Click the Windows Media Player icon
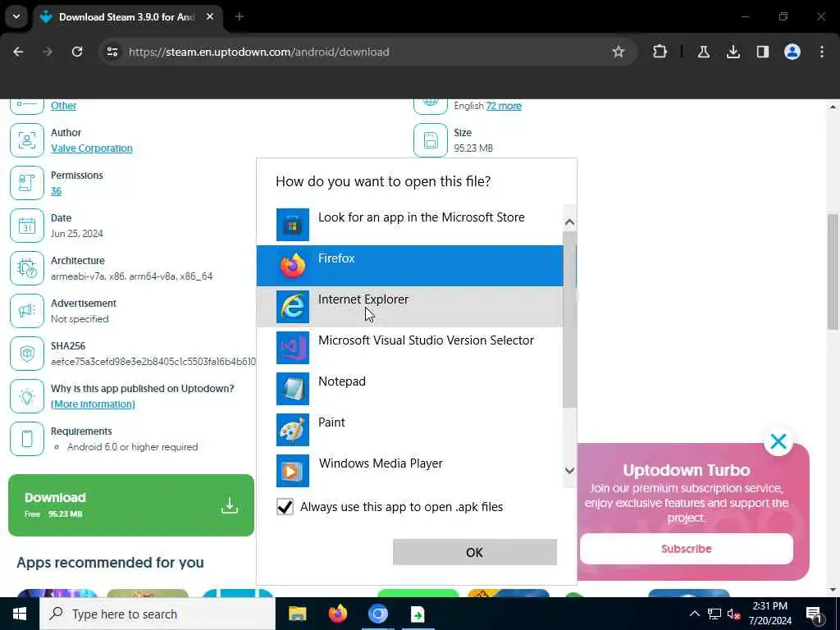This screenshot has width=840, height=630. (293, 470)
